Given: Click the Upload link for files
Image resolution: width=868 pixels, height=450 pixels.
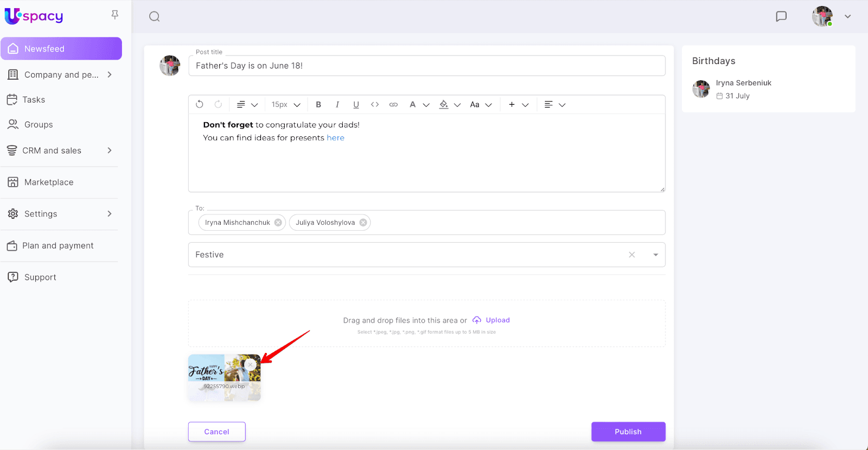Looking at the screenshot, I should [497, 320].
